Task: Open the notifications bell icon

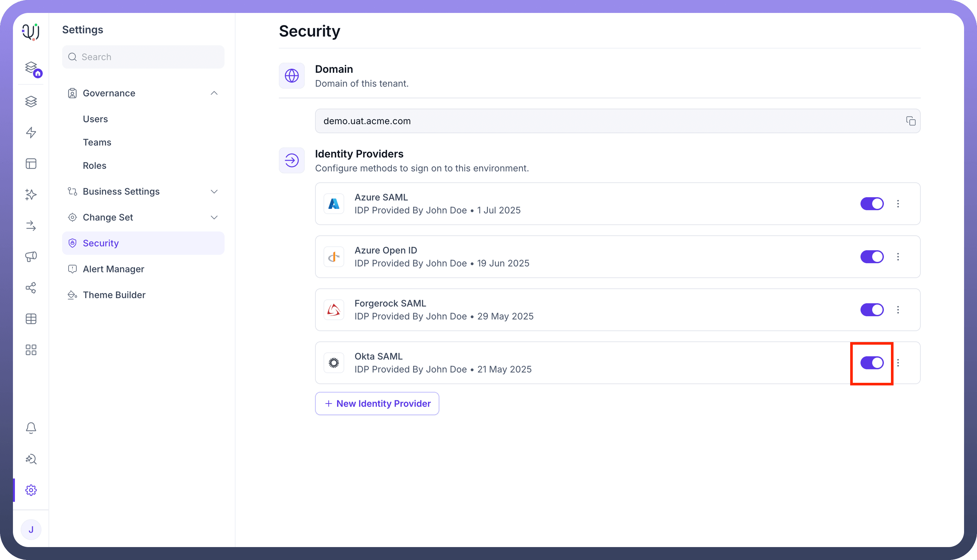Action: 31,428
